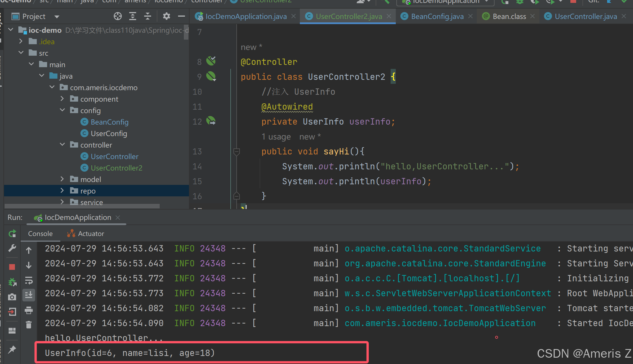Stop the running application with the red square
Image resolution: width=633 pixels, height=364 pixels.
point(12,267)
